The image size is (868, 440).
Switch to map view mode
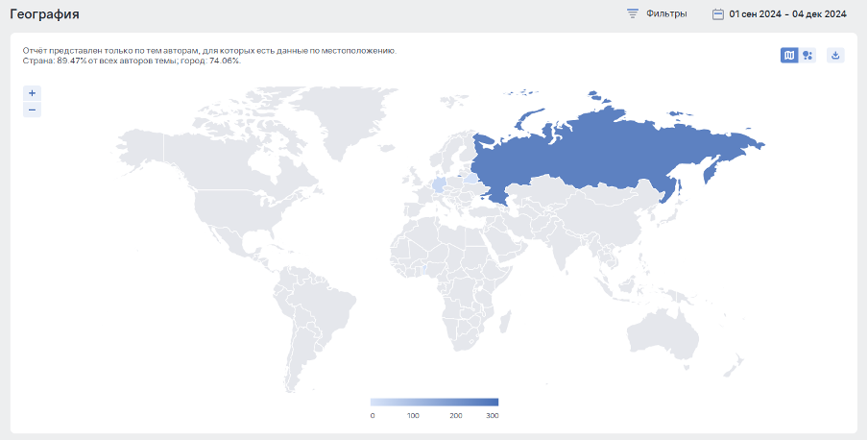789,56
